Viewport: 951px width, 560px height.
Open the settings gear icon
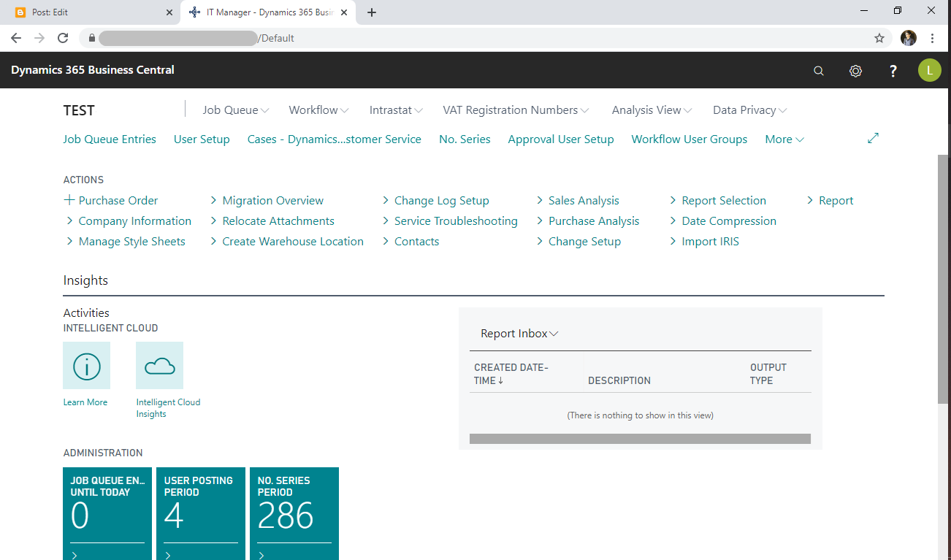[856, 71]
